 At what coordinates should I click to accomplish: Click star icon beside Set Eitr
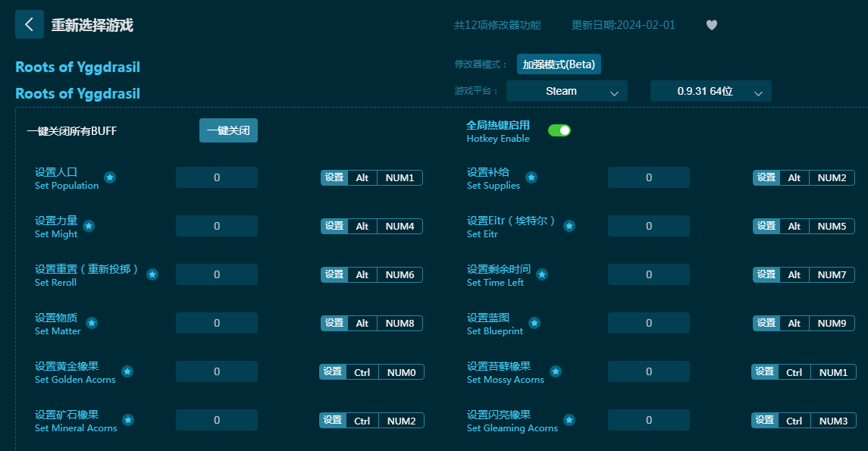[x=569, y=226]
